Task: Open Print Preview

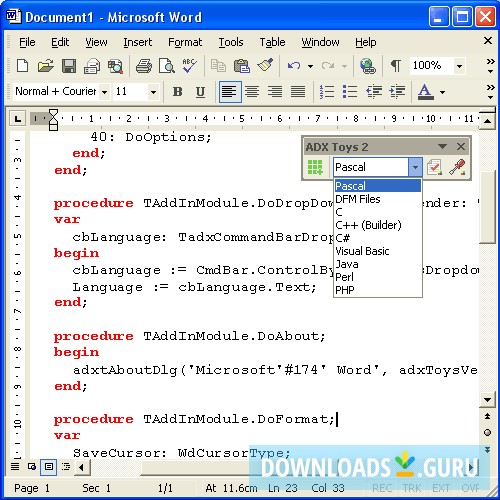Action: pyautogui.click(x=166, y=66)
